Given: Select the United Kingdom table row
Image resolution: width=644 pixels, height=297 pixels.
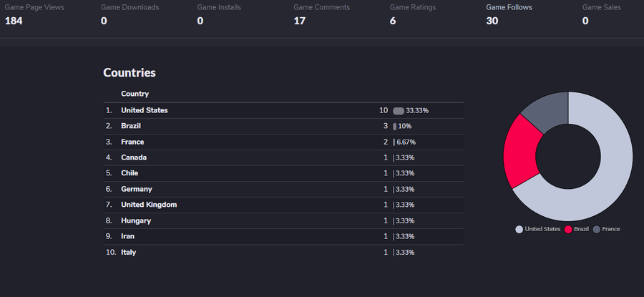Looking at the screenshot, I should [x=149, y=205].
